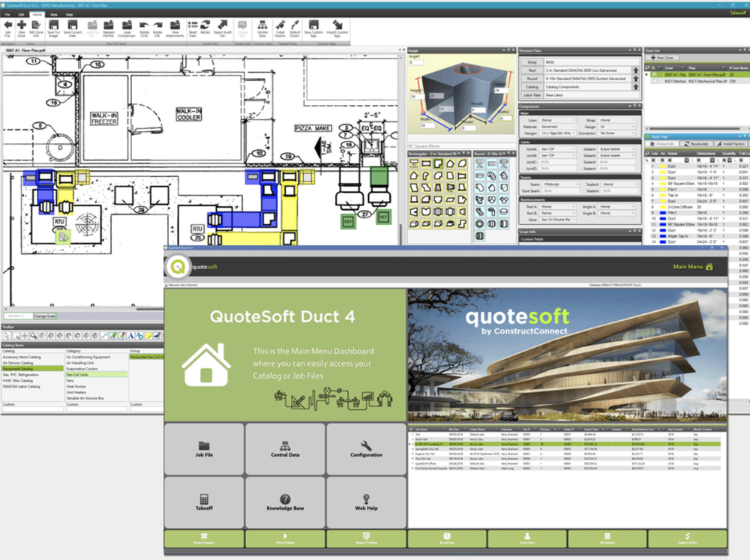
Task: Check the 0007 A1 Floor Plan zone checkbox
Action: tap(655, 75)
